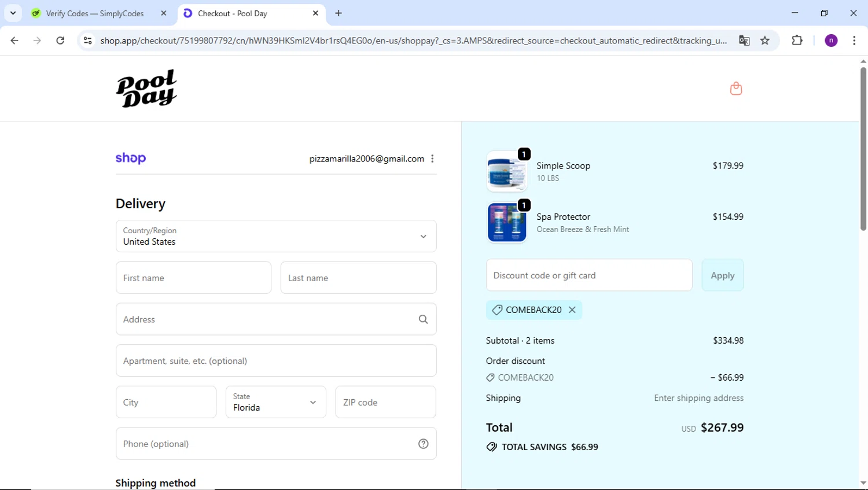Click the Spa Protector product thumbnail
This screenshot has width=868, height=490.
[x=507, y=223]
